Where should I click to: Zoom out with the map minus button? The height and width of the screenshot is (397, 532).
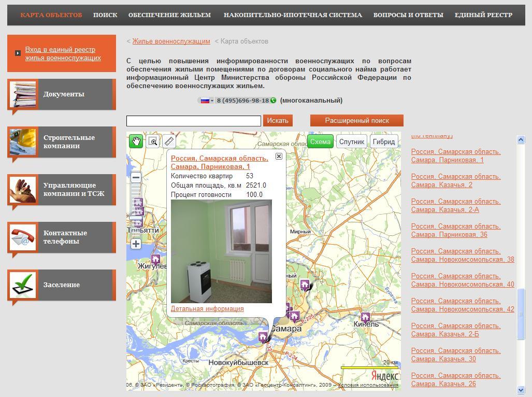point(136,177)
